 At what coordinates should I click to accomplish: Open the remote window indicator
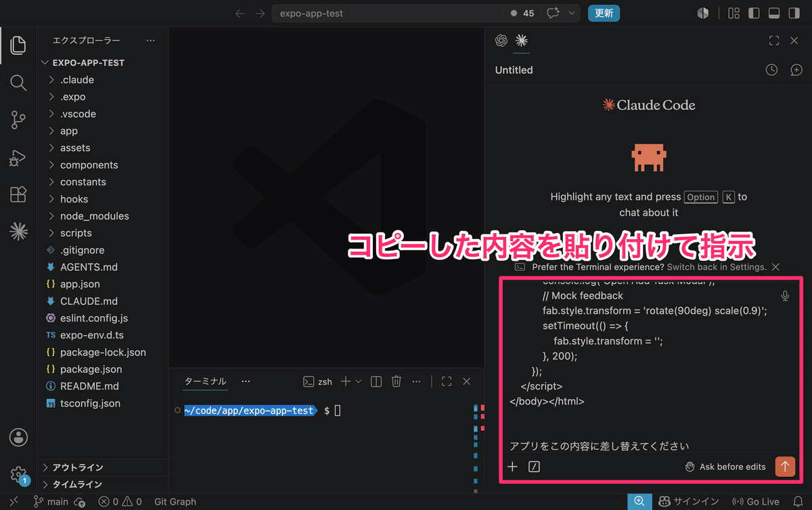(x=13, y=502)
